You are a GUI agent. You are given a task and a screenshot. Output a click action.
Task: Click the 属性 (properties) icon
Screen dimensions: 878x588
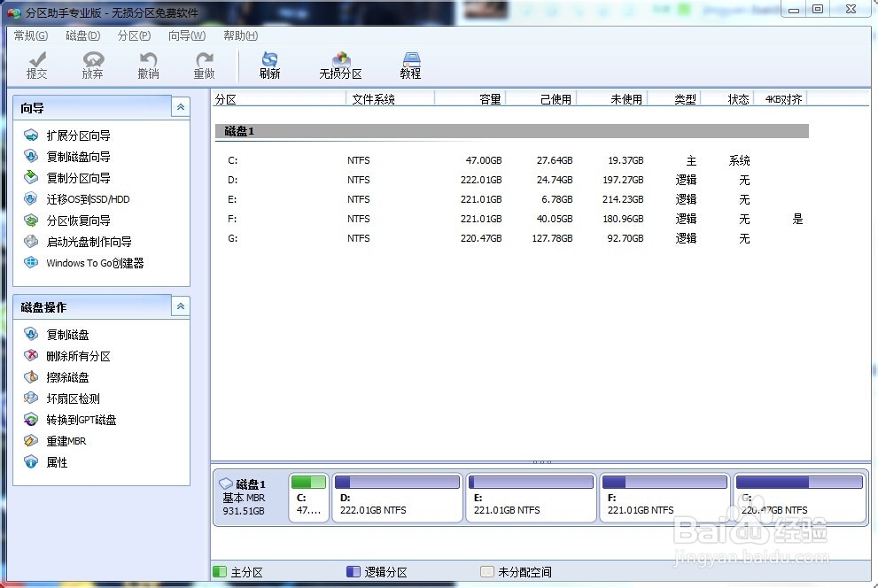click(31, 462)
